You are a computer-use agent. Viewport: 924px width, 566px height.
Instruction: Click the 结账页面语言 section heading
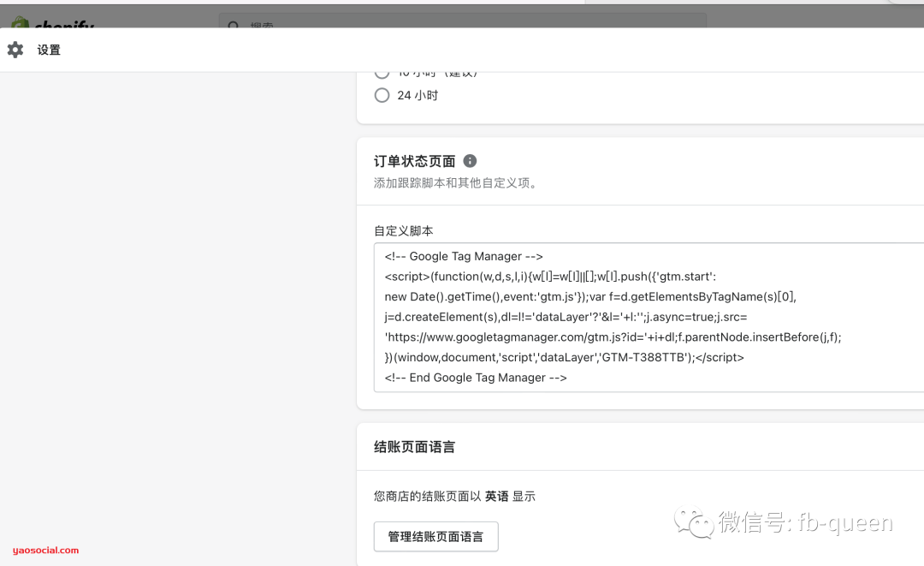coord(416,446)
